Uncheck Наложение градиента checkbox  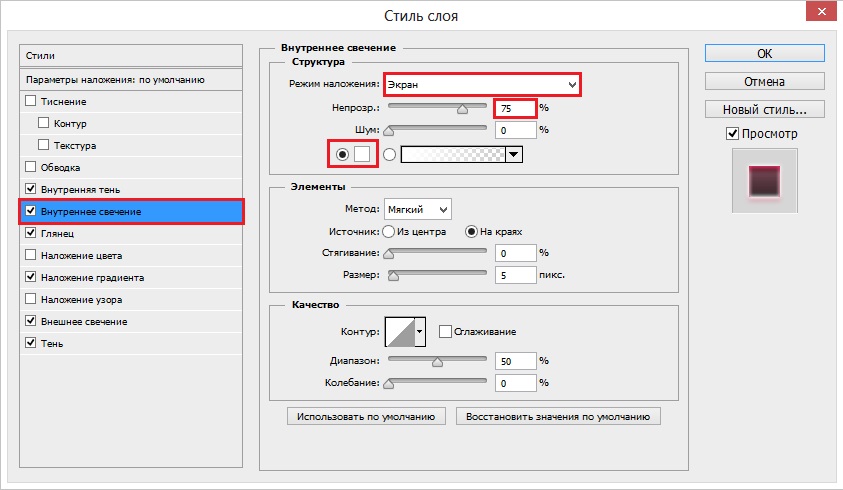click(x=31, y=277)
